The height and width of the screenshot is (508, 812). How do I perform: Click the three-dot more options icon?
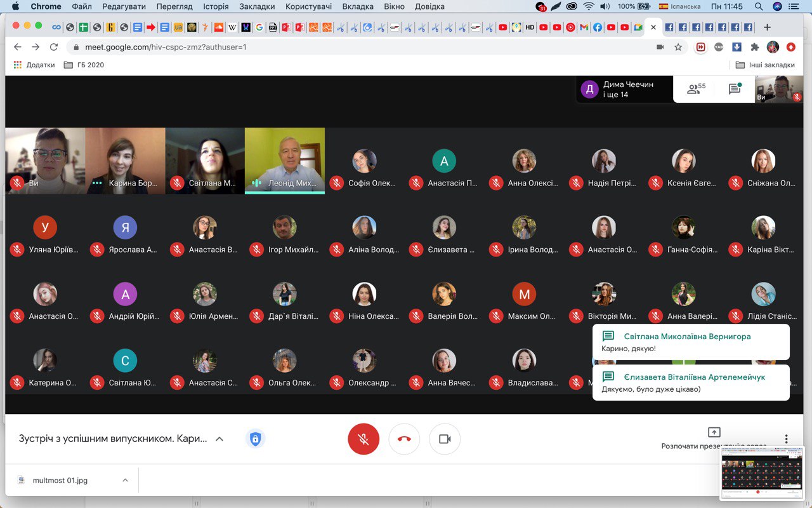(786, 439)
